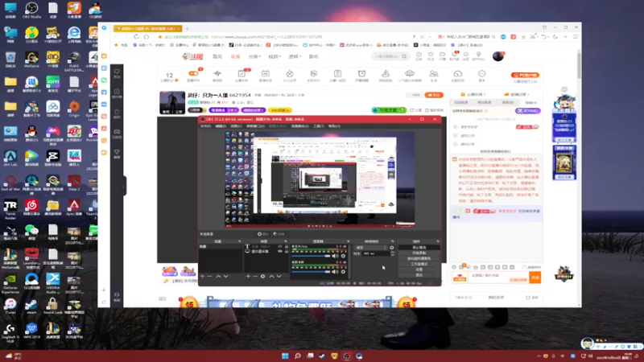Image resolution: width=644 pixels, height=362 pixels.
Task: Select the first radio option in chat panel
Action: pos(455,127)
